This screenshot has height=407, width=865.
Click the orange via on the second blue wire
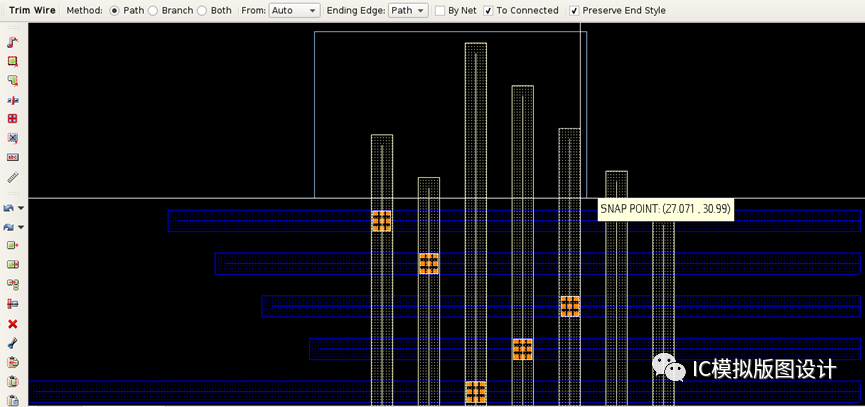[429, 264]
